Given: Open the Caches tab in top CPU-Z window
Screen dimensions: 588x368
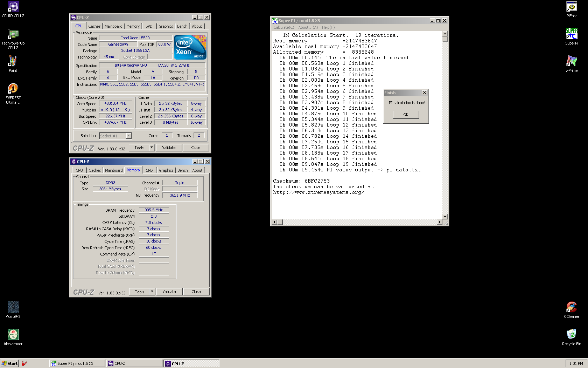Looking at the screenshot, I should pyautogui.click(x=94, y=26).
